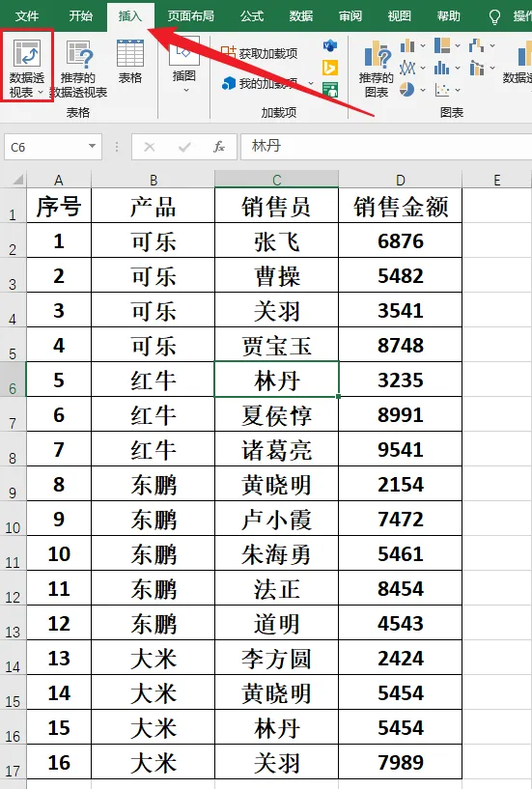Click the 销售金额 header cell
Image resolution: width=532 pixels, height=789 pixels.
400,206
